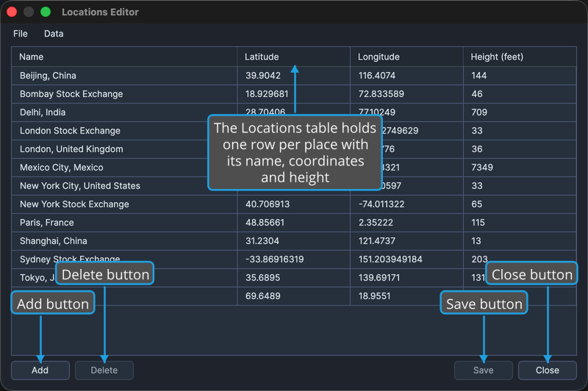588x391 pixels.
Task: Click longitude value 72.833589
Action: (x=381, y=94)
